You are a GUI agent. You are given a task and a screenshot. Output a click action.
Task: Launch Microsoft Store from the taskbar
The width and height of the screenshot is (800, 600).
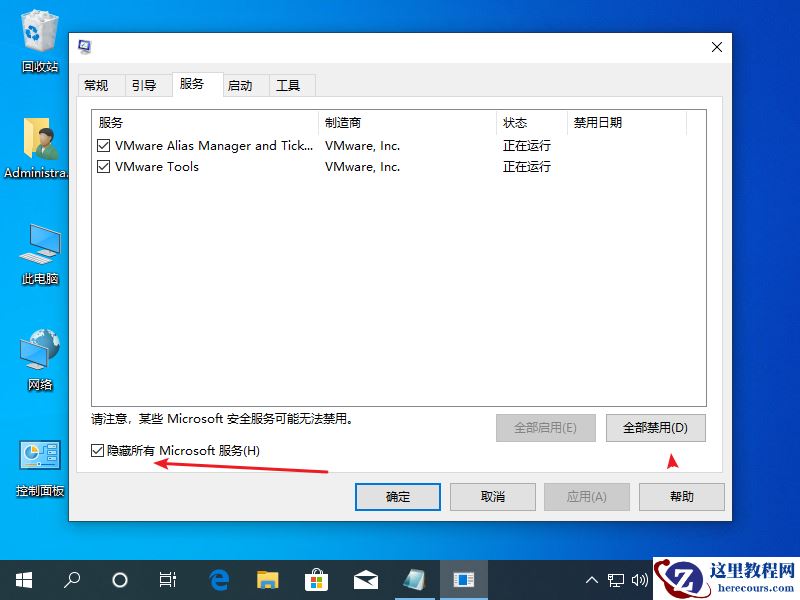[x=316, y=579]
